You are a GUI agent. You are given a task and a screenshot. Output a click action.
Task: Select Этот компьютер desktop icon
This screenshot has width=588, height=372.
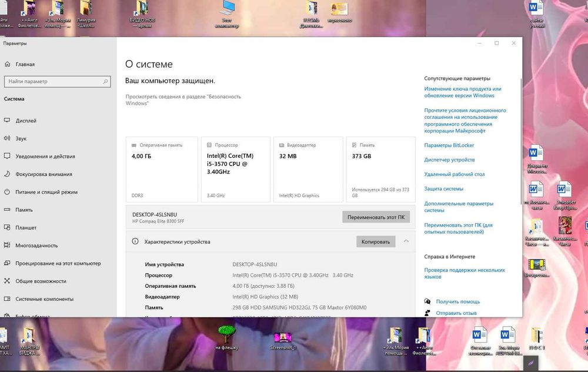click(x=227, y=14)
